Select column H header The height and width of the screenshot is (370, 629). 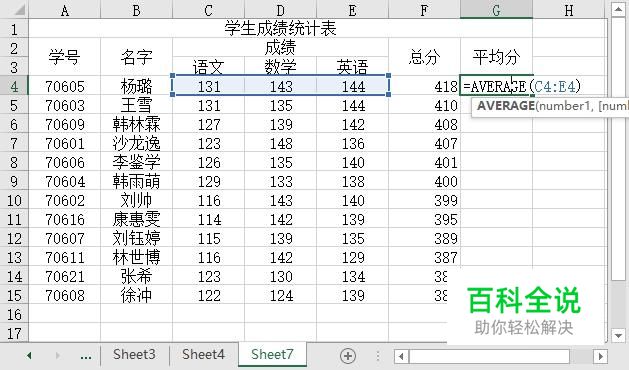pos(569,10)
